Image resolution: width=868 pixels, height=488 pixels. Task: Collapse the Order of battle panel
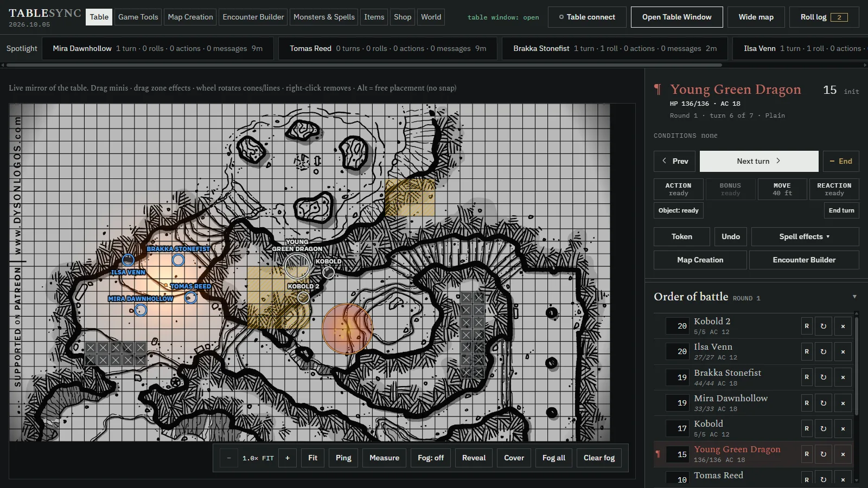854,297
